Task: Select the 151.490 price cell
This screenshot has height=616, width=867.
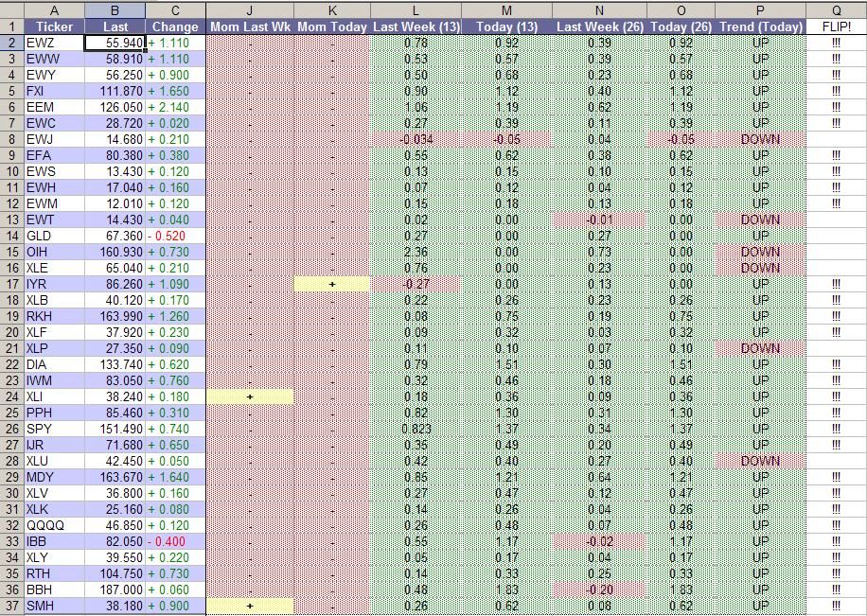Action: click(x=115, y=429)
